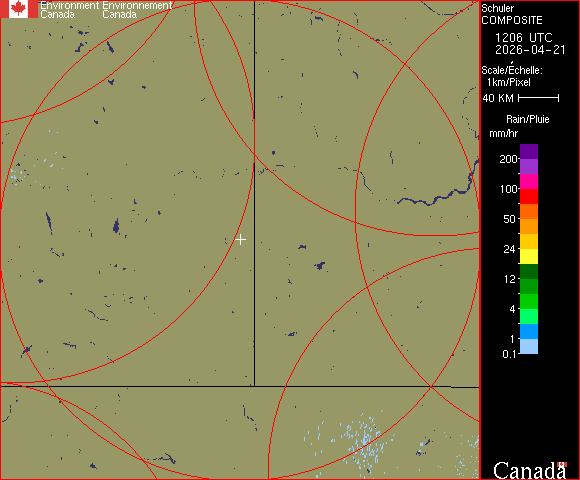580x480 pixels.
Task: Click the 2026-04-21 date label
Action: tap(530, 50)
